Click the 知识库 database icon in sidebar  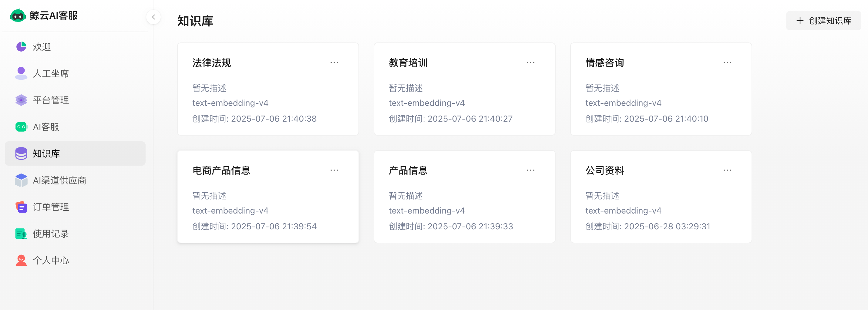coord(21,153)
